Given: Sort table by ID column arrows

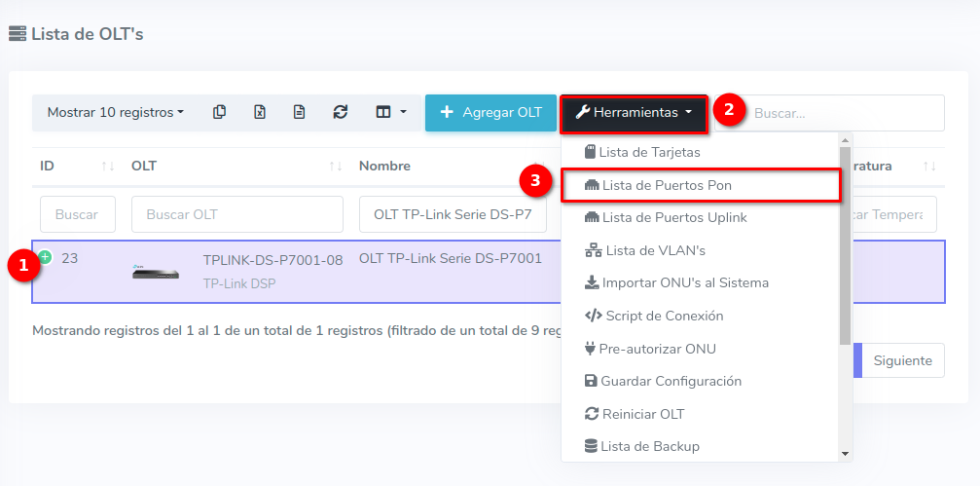Looking at the screenshot, I should click(x=108, y=167).
